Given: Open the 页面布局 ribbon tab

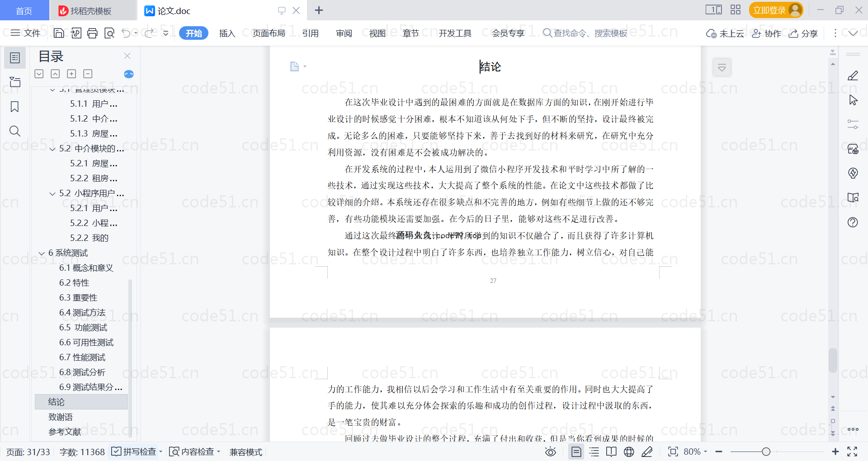Looking at the screenshot, I should click(269, 33).
